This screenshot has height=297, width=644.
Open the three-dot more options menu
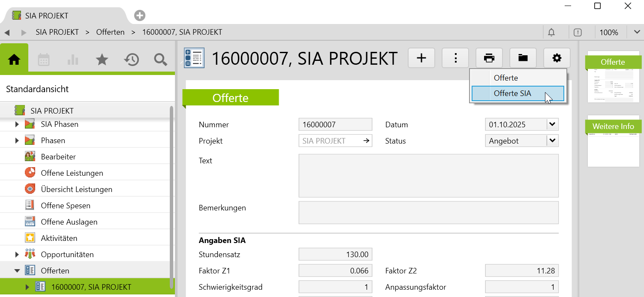[x=455, y=58]
